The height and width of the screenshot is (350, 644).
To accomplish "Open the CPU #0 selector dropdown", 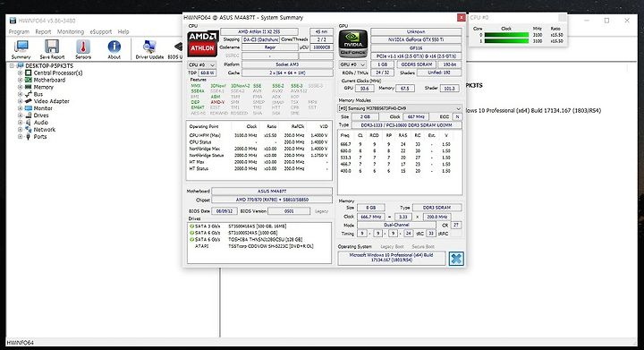I will [x=201, y=65].
